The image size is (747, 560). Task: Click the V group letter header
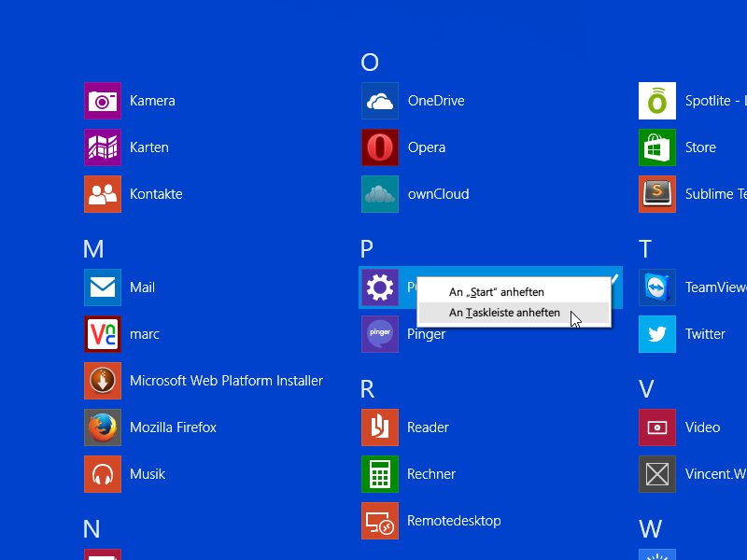646,389
